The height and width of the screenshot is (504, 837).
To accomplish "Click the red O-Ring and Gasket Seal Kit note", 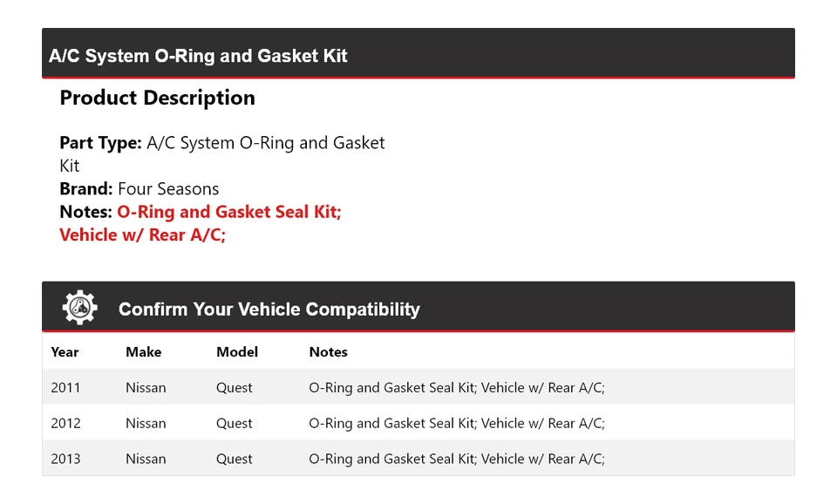I will (228, 212).
